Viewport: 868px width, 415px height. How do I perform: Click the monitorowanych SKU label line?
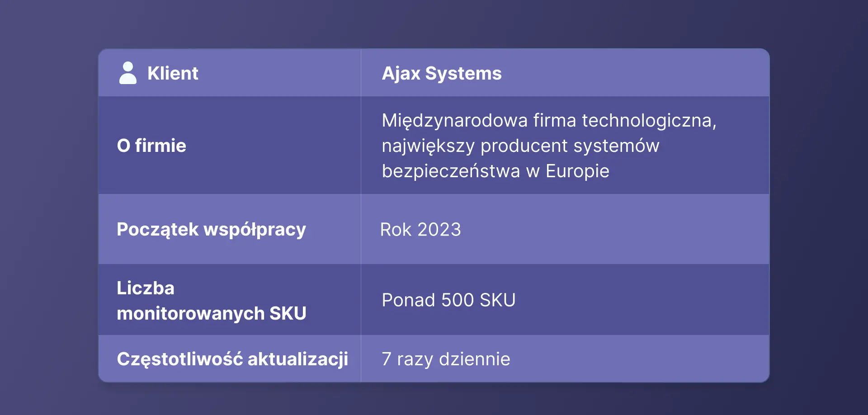tap(211, 314)
